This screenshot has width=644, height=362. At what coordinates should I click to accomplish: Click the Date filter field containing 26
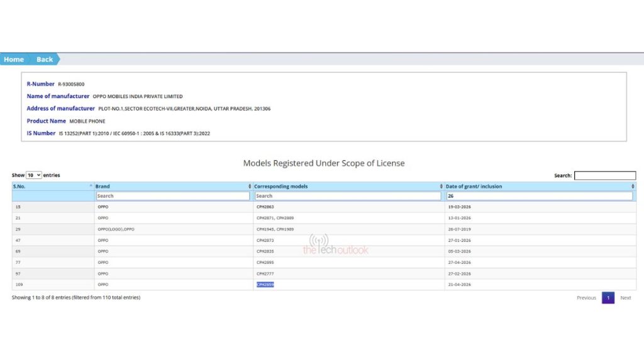[x=539, y=196]
